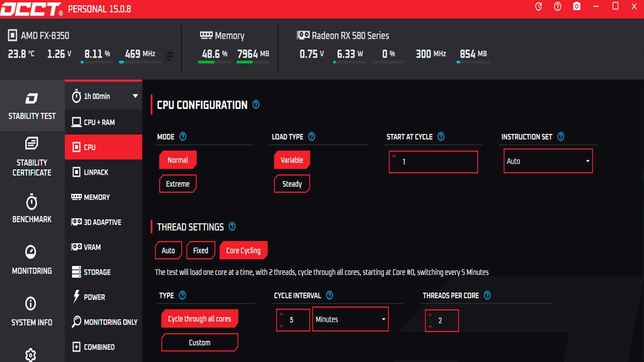Open the Benchmark stopwatch section
The width and height of the screenshot is (644, 362).
[x=32, y=208]
